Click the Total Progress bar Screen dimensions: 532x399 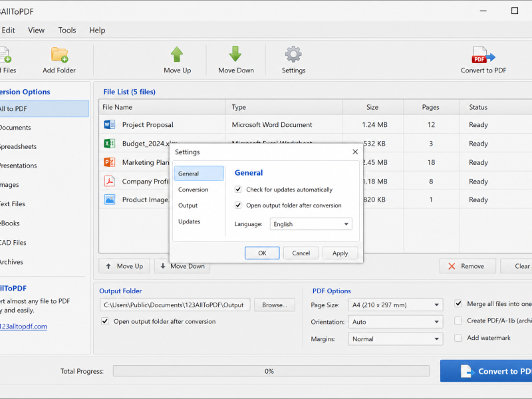271,371
